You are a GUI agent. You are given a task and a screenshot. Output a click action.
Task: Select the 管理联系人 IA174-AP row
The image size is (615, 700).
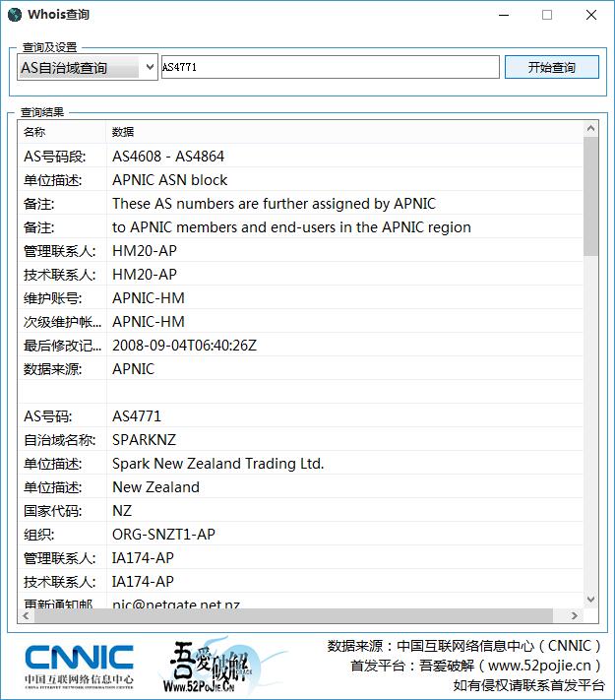[300, 558]
